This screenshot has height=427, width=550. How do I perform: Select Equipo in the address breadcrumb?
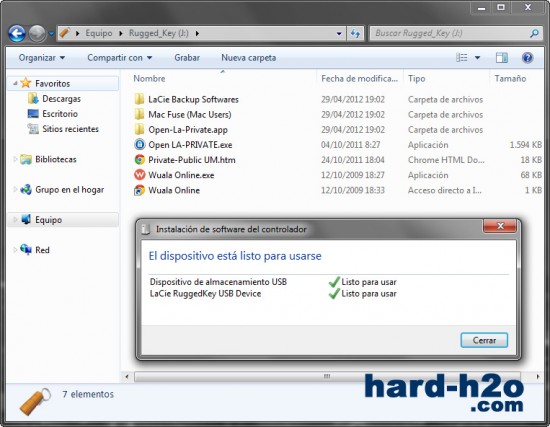click(x=99, y=33)
